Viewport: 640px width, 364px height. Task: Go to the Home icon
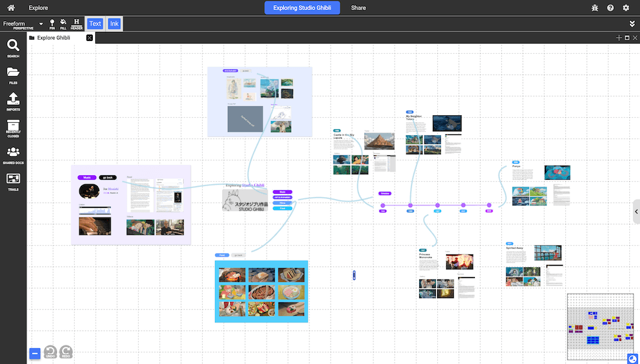11,8
